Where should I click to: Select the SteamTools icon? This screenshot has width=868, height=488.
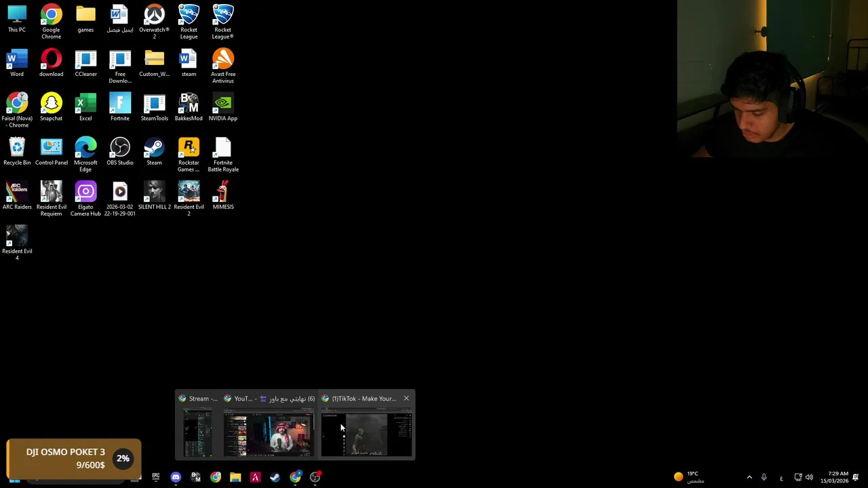point(154,108)
